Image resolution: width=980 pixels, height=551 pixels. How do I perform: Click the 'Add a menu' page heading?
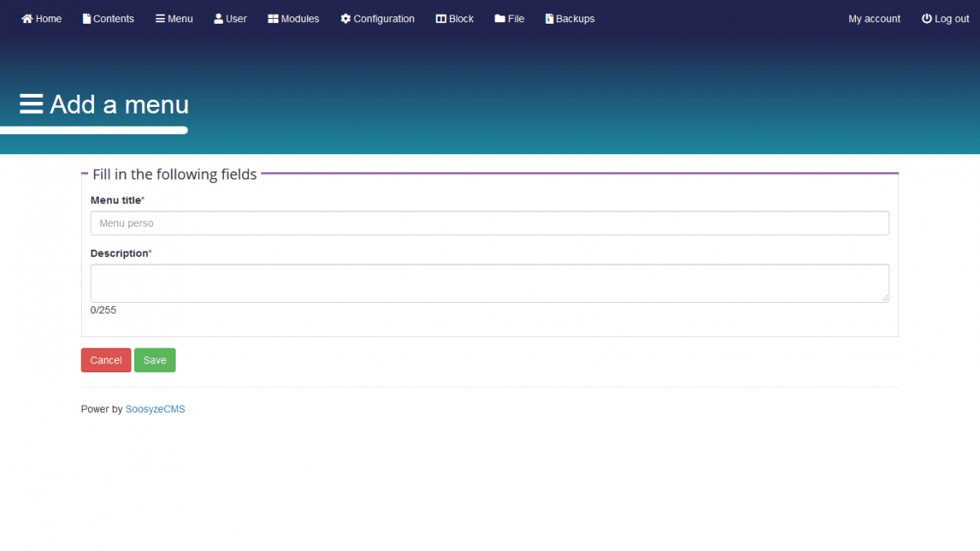pos(119,104)
